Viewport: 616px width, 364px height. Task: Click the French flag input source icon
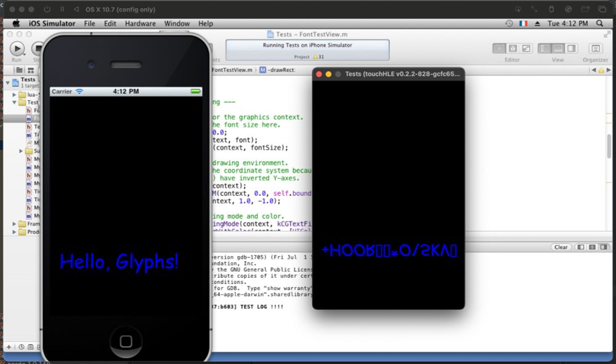point(523,23)
